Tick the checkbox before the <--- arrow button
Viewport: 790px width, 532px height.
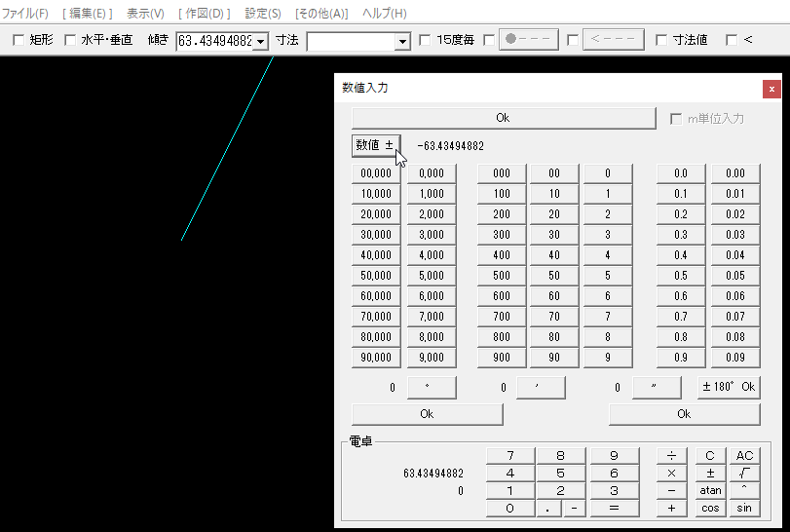click(573, 40)
